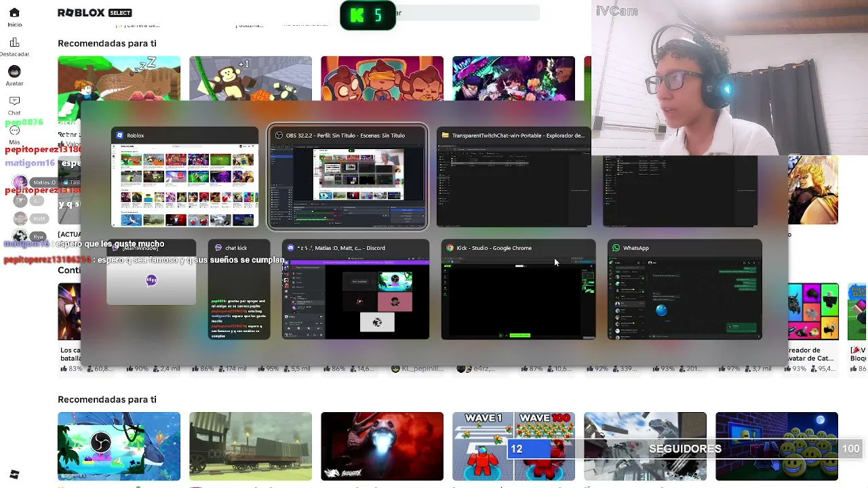Screen dimensions: 868x488
Task: Open the Más three-dots icon in Roblox sidebar
Action: tap(14, 131)
